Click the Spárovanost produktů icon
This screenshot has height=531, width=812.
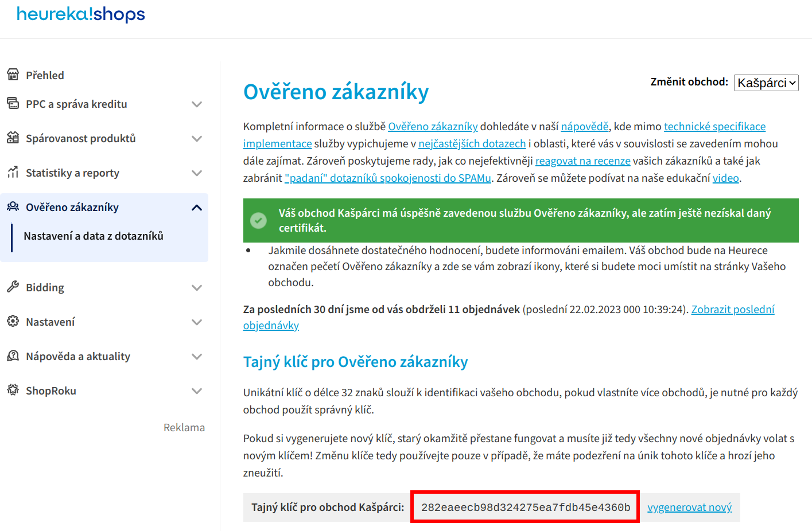tap(13, 138)
